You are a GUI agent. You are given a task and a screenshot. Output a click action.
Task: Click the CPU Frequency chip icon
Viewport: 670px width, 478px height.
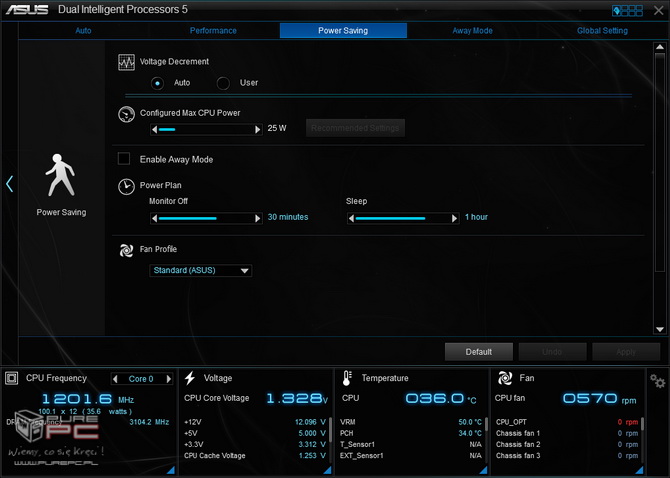12,378
